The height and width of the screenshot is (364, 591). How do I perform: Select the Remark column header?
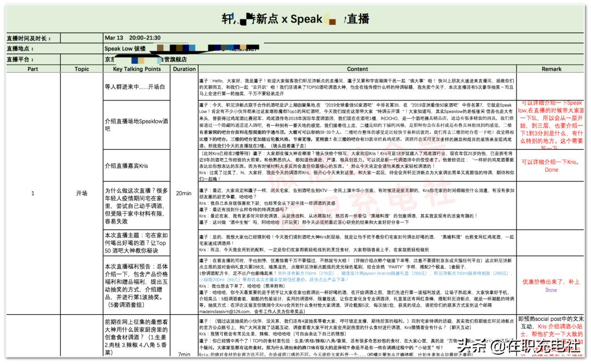tap(551, 68)
